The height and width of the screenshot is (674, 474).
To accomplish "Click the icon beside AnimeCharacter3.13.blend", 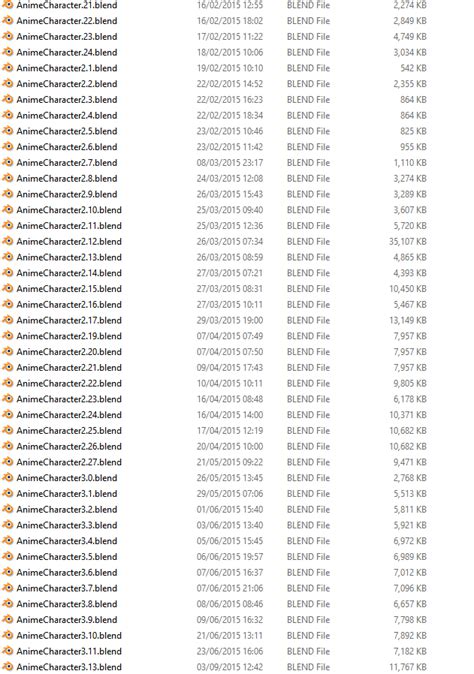I will (7, 667).
